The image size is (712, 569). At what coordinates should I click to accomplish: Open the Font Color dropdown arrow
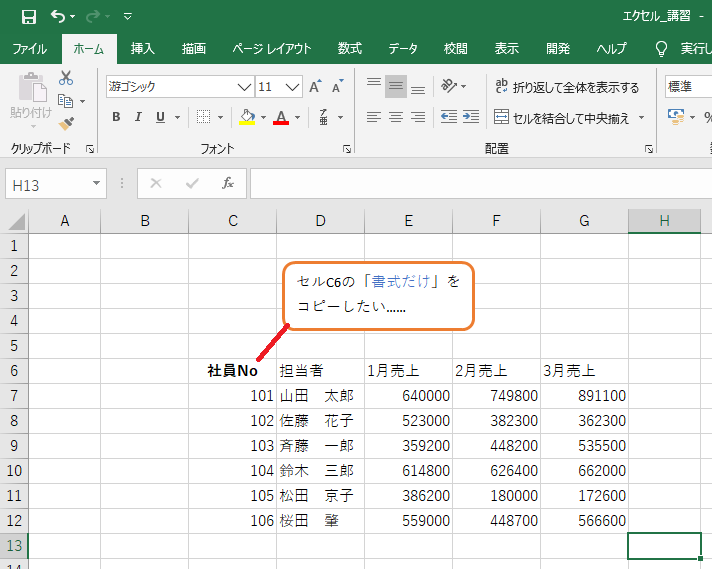click(297, 118)
